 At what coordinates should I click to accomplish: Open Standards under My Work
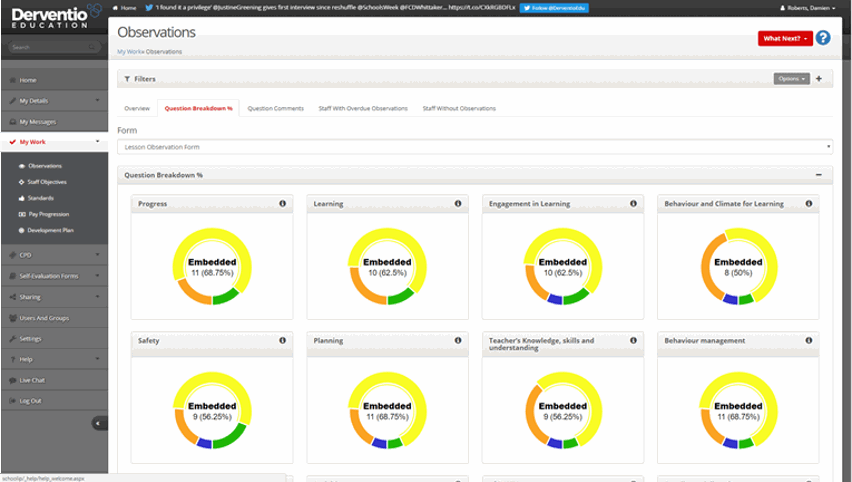[x=40, y=198]
